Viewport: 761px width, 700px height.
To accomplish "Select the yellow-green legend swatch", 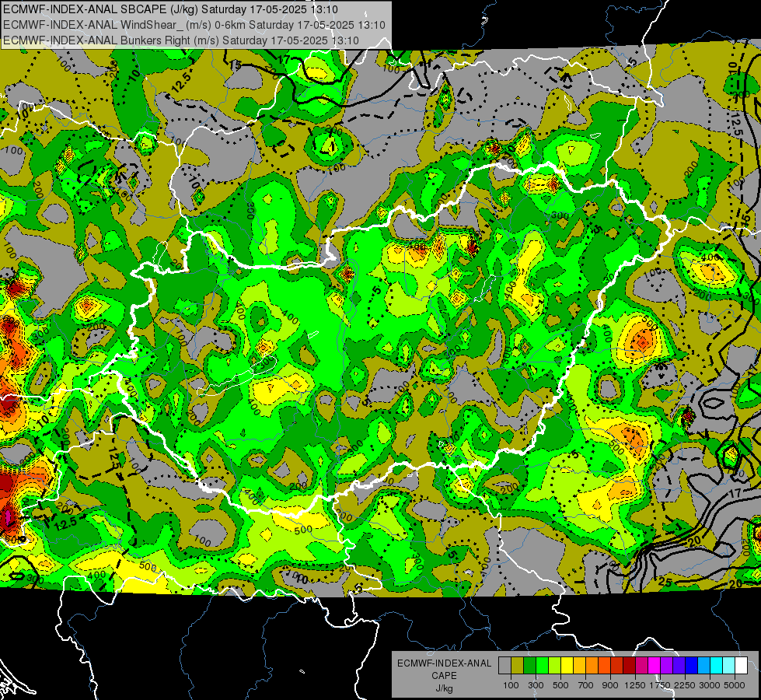I will pyautogui.click(x=555, y=665).
